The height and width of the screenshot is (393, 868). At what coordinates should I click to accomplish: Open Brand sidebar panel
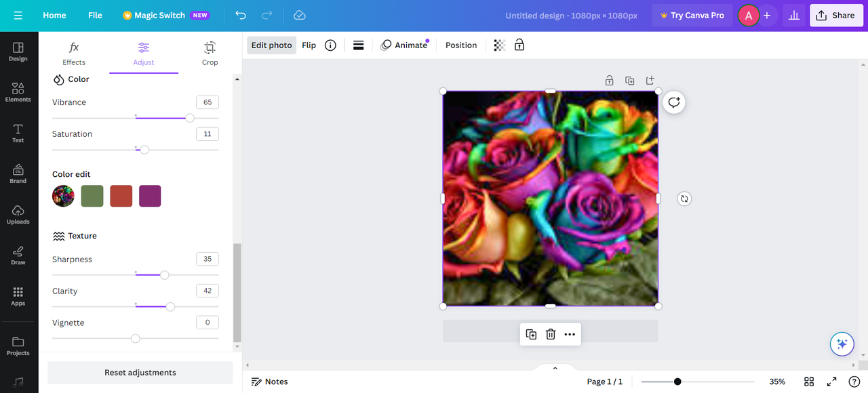(x=18, y=173)
